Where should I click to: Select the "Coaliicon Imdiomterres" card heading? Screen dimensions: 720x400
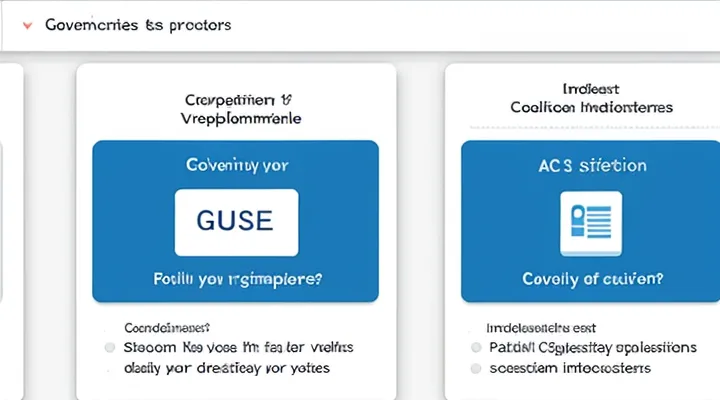click(x=591, y=106)
